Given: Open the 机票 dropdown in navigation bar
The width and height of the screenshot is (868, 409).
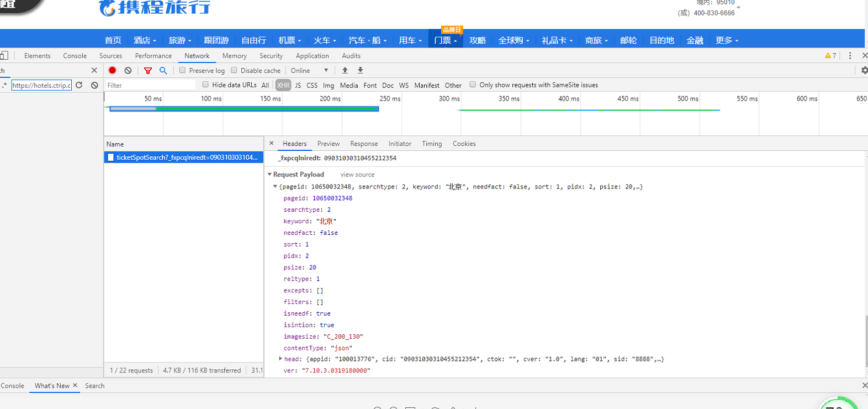Looking at the screenshot, I should click(x=290, y=40).
